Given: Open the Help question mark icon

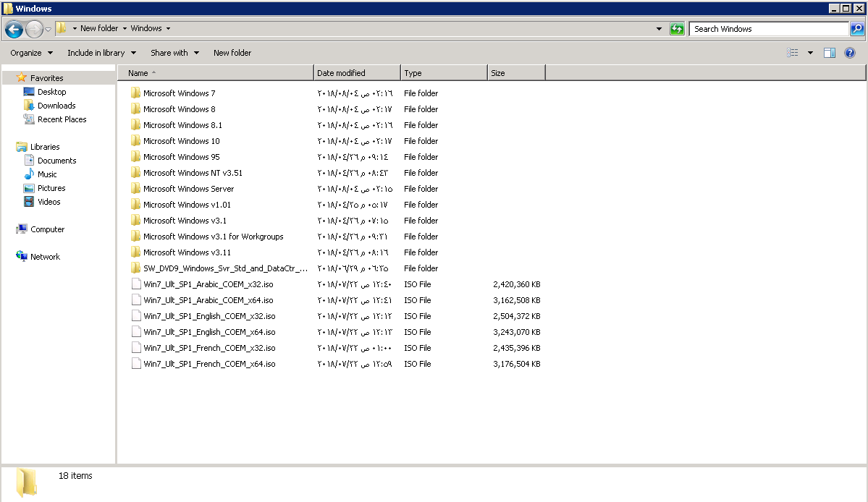Looking at the screenshot, I should (x=850, y=53).
